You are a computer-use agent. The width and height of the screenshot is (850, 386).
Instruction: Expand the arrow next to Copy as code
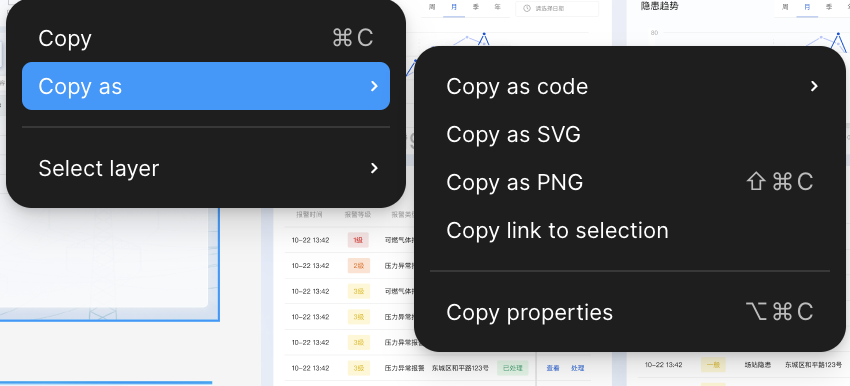[x=813, y=86]
